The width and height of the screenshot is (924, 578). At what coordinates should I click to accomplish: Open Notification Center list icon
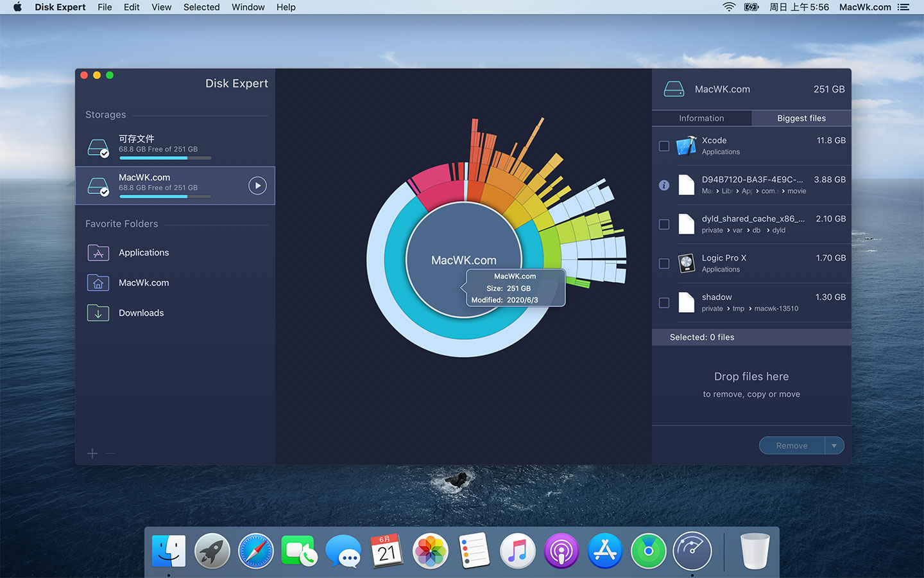click(903, 7)
